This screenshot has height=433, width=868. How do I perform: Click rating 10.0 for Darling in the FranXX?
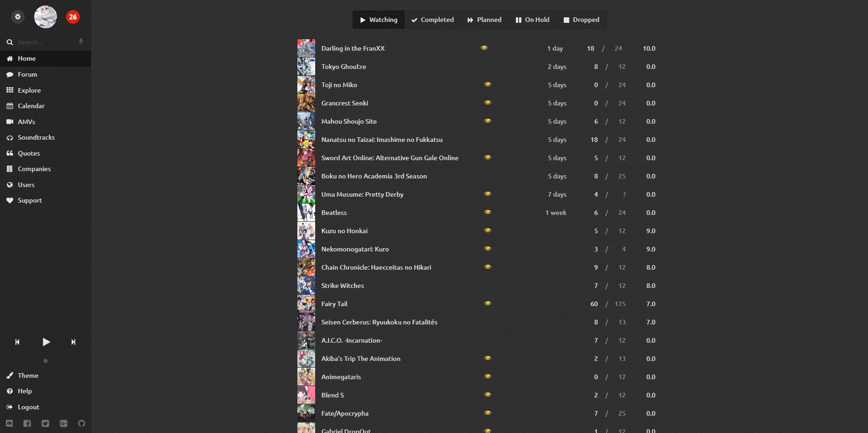[x=649, y=48]
